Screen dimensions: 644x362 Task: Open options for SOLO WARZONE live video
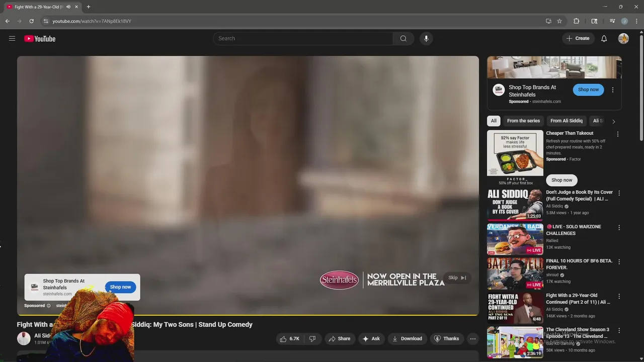tap(619, 228)
